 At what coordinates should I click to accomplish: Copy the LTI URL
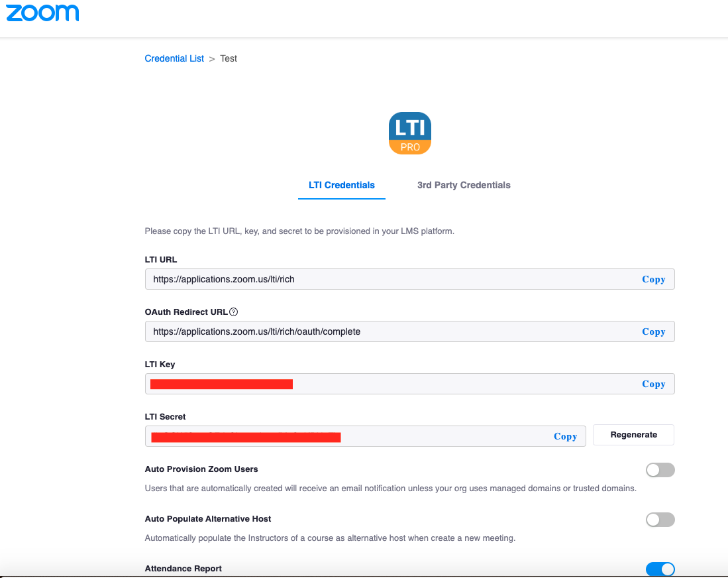654,279
